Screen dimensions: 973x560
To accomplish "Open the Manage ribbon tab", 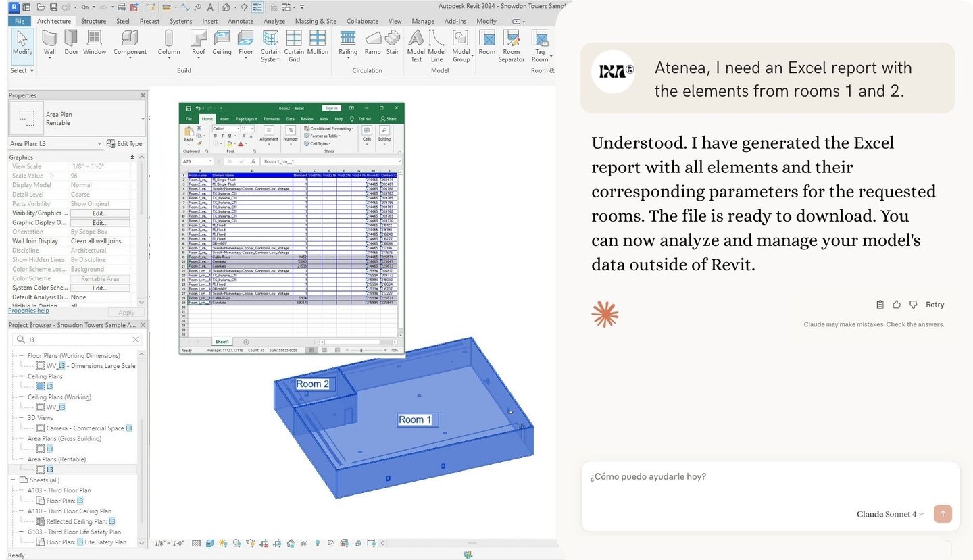I will (x=423, y=21).
